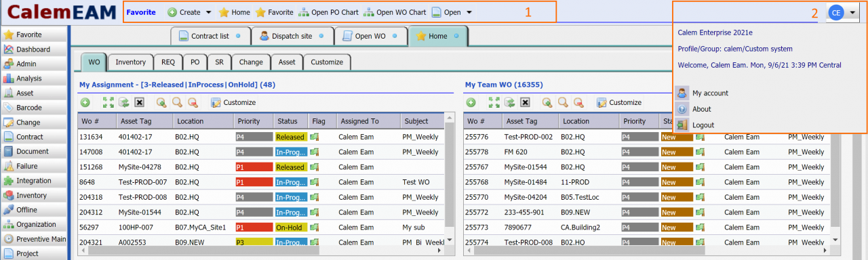Click the plain magnifier icon in My Assignment toolbar
Image resolution: width=868 pixels, height=260 pixels.
pyautogui.click(x=177, y=102)
